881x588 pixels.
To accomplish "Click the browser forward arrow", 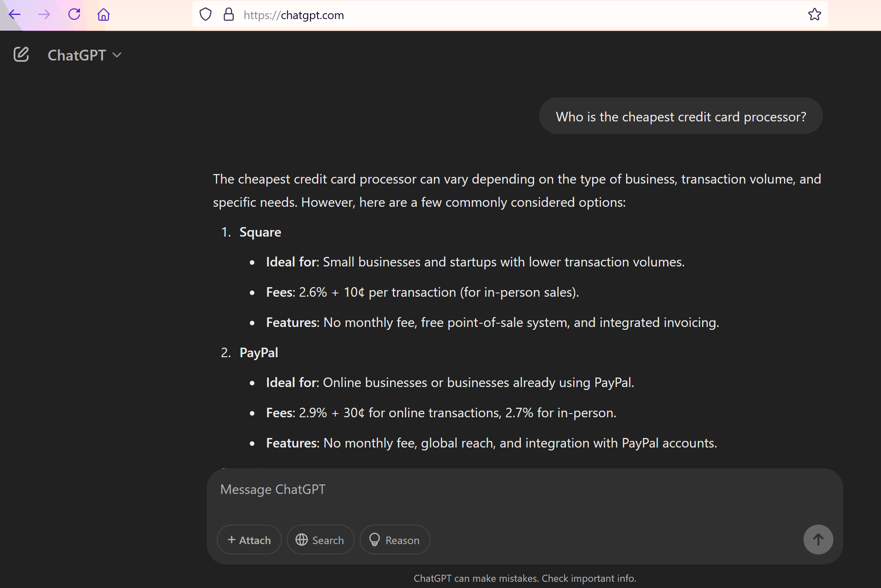I will tap(44, 15).
